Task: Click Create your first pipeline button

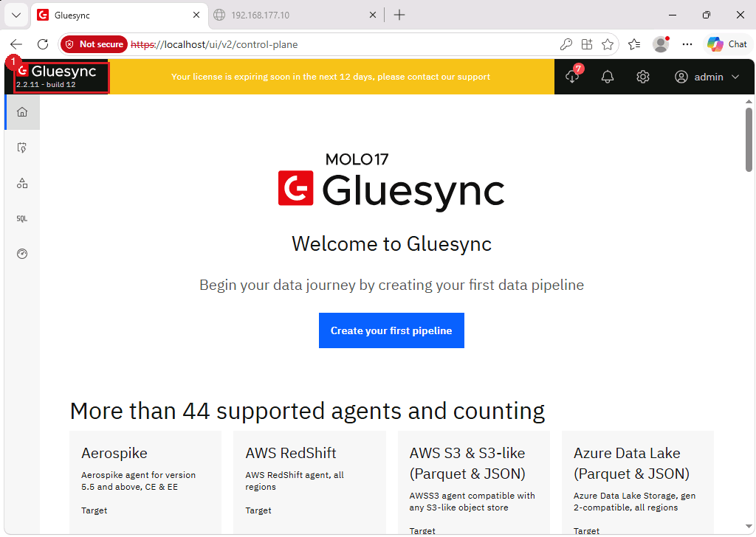Action: tap(391, 330)
